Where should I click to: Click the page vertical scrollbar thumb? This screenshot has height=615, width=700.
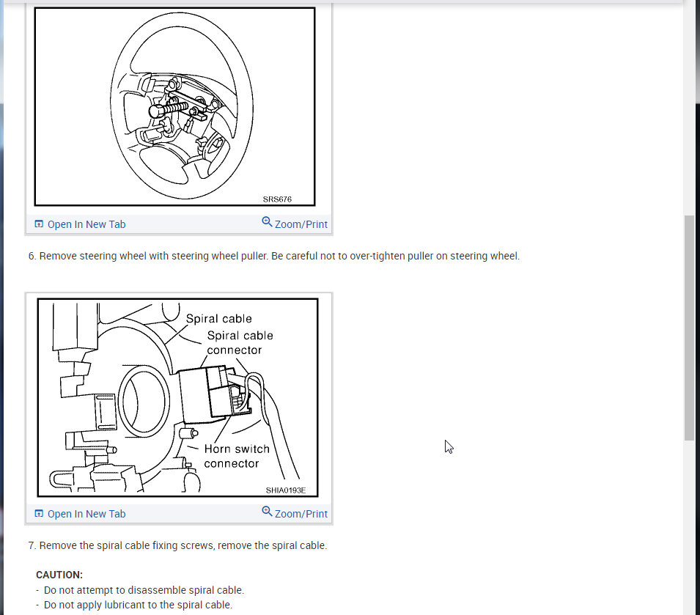click(689, 328)
